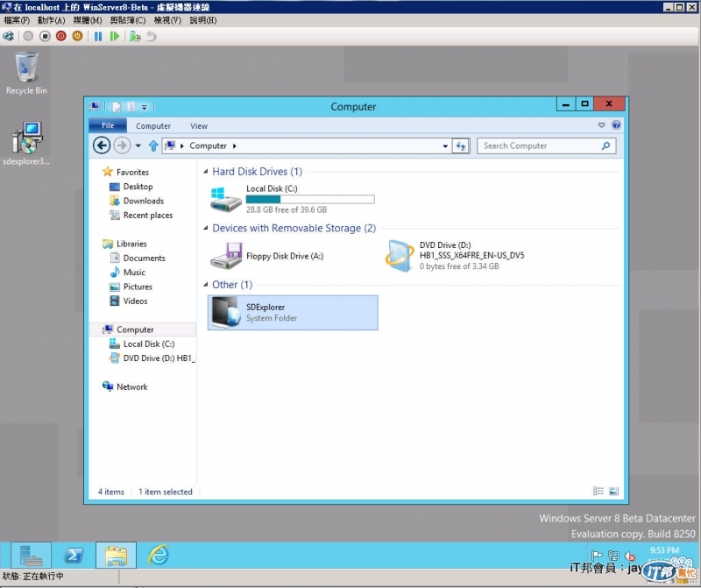Screen dimensions: 701x588
Task: Click the orange Save state icon
Action: pyautogui.click(x=77, y=36)
